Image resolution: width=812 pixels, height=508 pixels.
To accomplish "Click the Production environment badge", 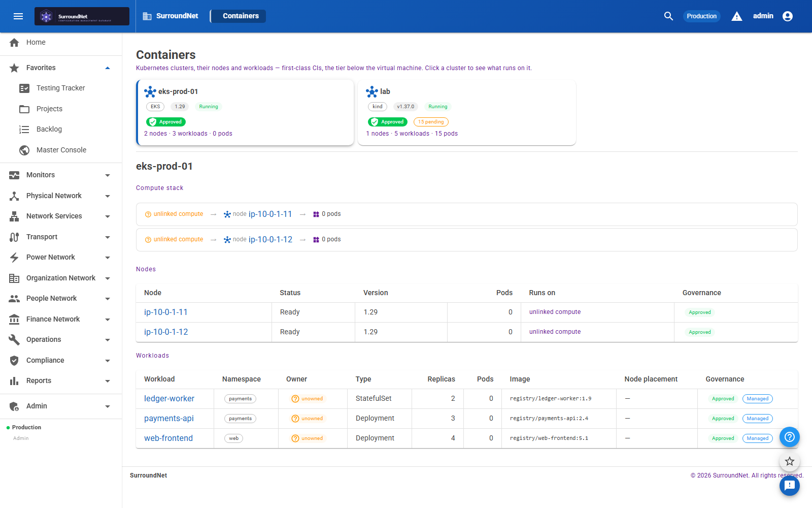I will (701, 16).
